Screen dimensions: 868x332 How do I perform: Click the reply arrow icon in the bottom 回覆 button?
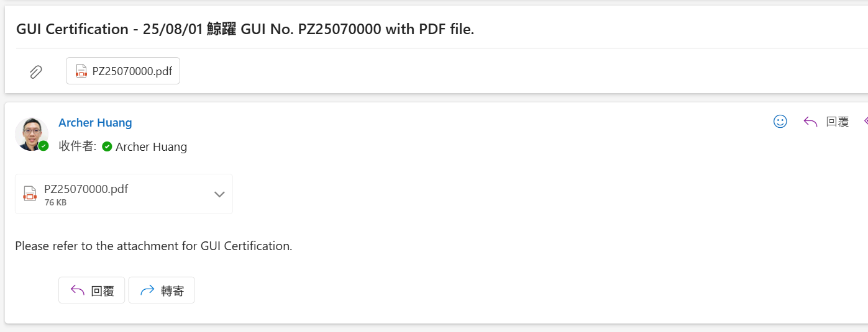point(78,290)
